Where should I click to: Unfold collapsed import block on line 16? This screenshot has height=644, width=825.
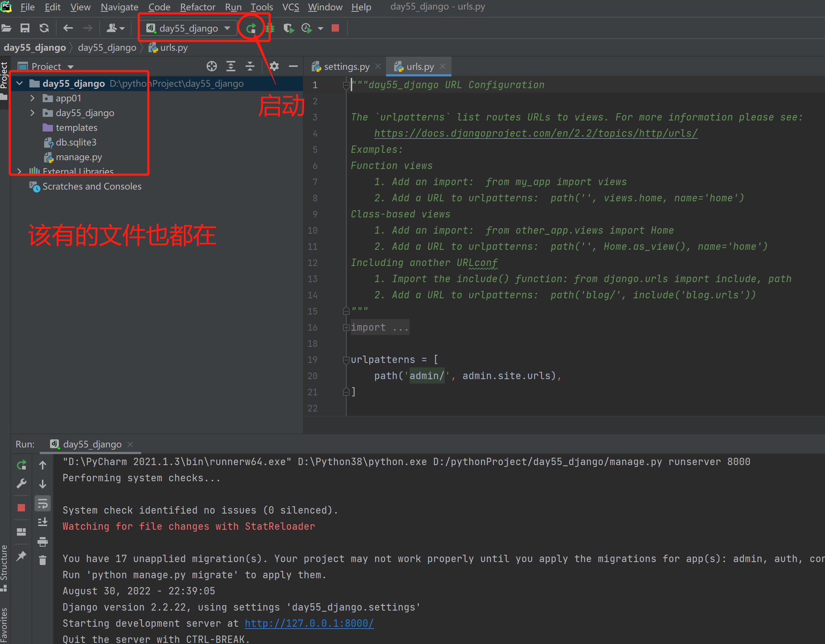(346, 328)
